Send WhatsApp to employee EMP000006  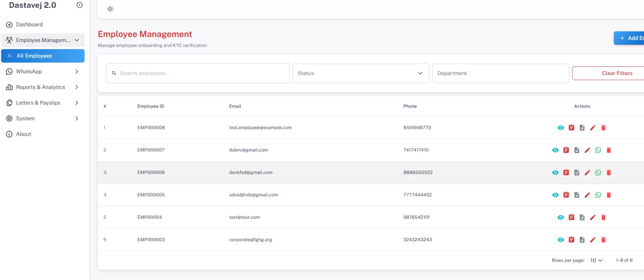598,172
